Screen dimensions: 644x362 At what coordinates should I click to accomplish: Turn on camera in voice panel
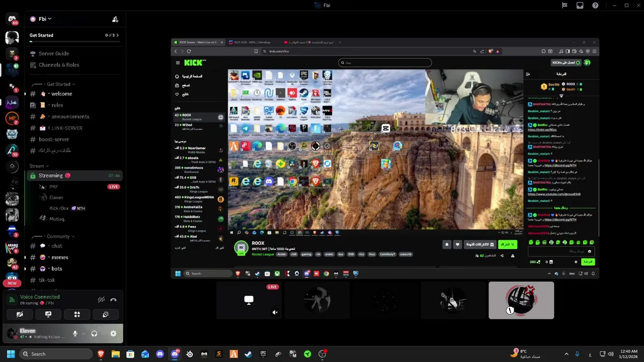(x=20, y=314)
